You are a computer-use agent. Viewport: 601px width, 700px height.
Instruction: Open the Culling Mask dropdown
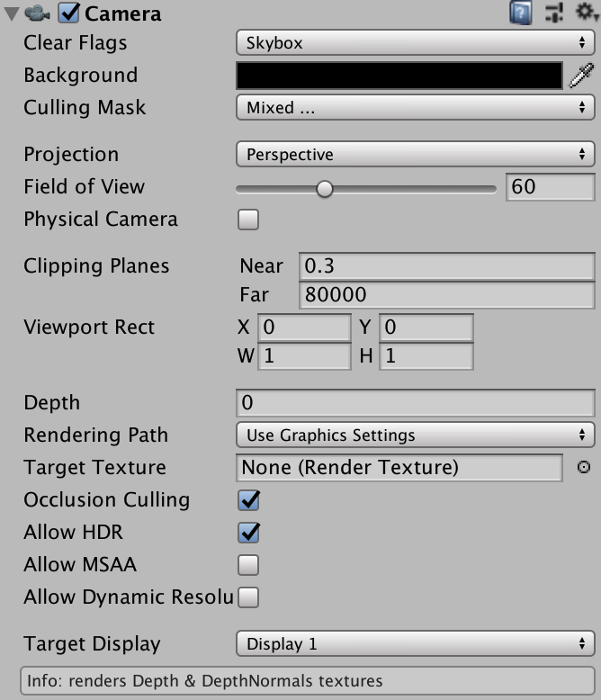click(x=415, y=108)
